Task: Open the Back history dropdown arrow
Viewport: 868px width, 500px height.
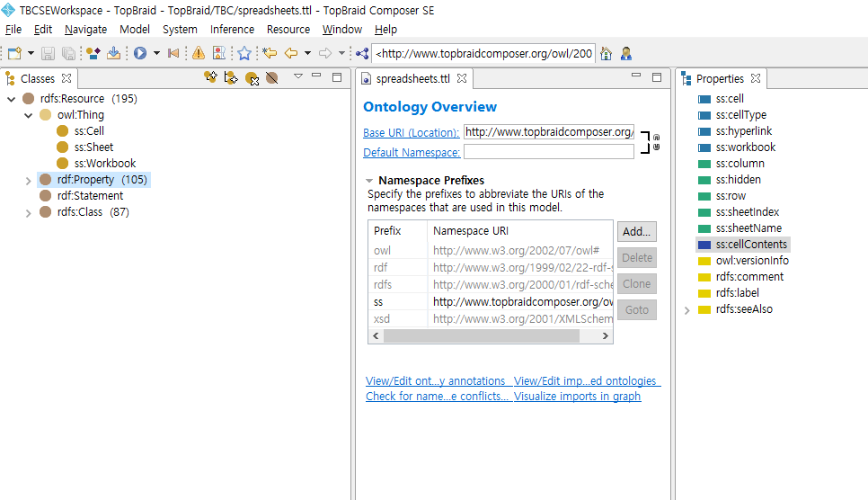Action: [x=308, y=53]
